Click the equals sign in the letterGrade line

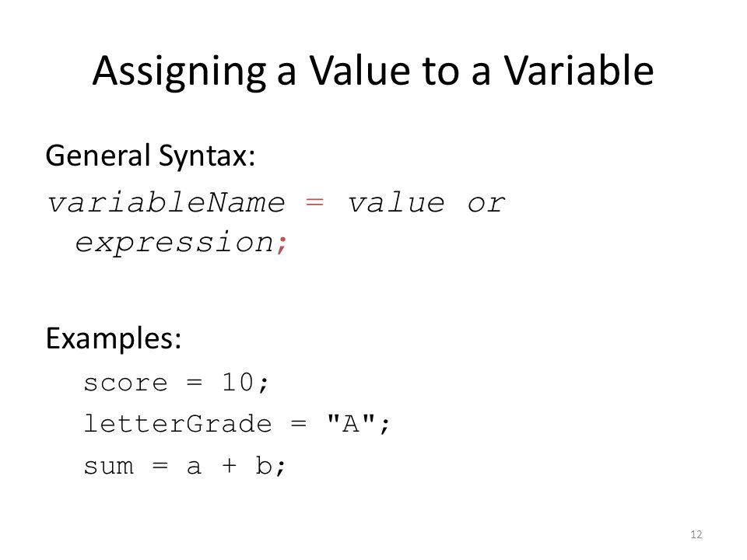click(x=298, y=423)
